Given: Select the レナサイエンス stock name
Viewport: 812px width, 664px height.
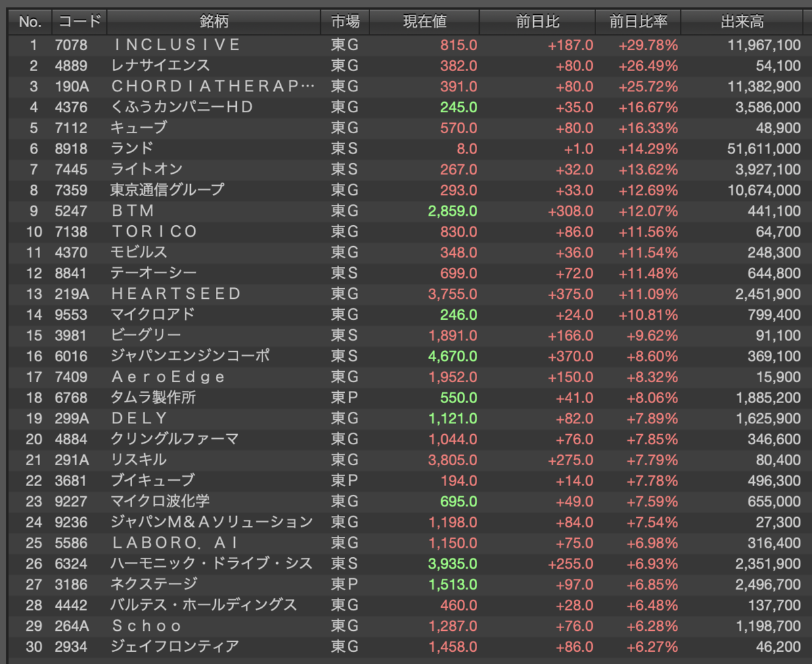Looking at the screenshot, I should click(160, 66).
